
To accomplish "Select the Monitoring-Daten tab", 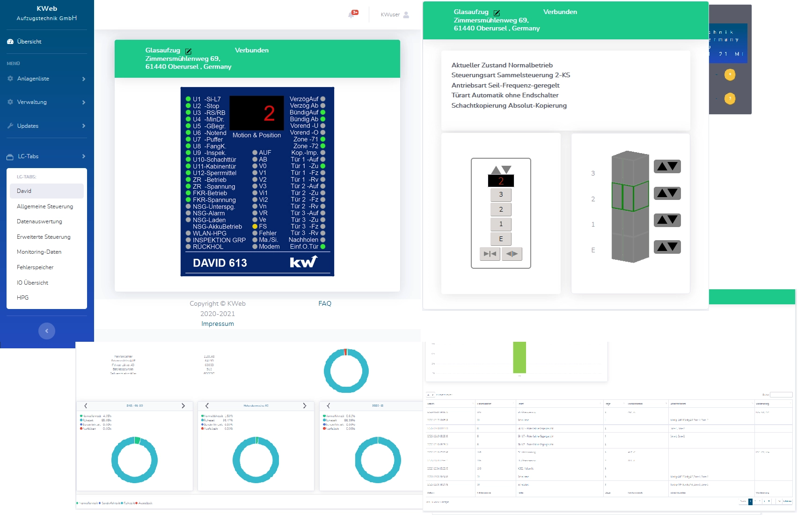I will click(39, 252).
